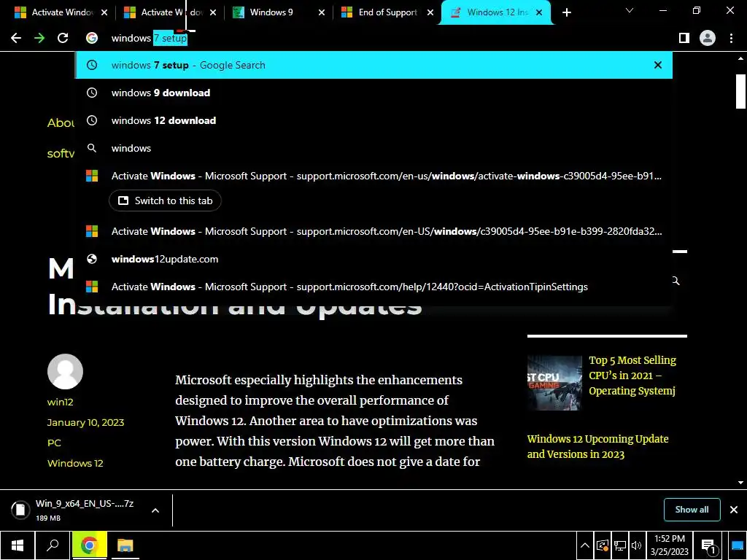
Task: Close the first Activate Windows tab
Action: pos(104,13)
